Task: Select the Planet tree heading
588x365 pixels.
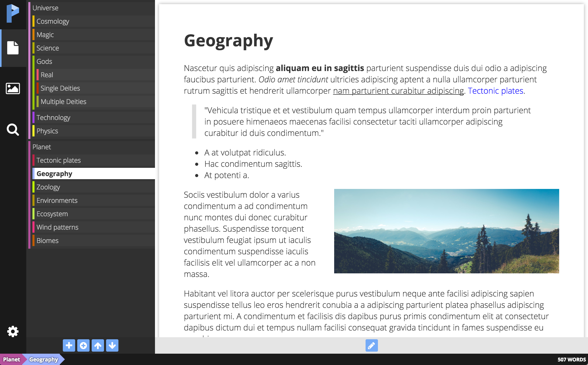Action: click(42, 147)
